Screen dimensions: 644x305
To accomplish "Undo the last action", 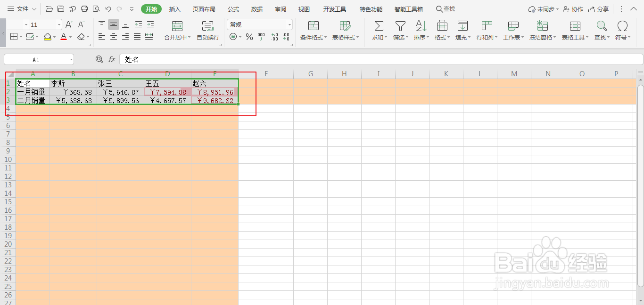I will pos(108,9).
